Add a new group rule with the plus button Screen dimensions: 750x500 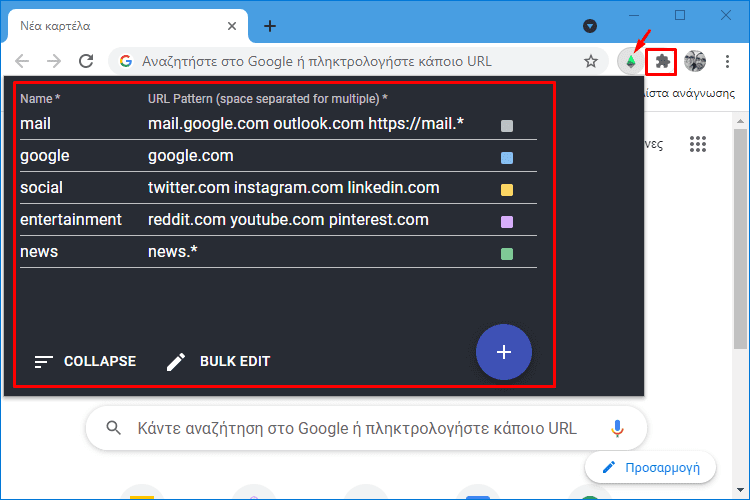pos(504,352)
